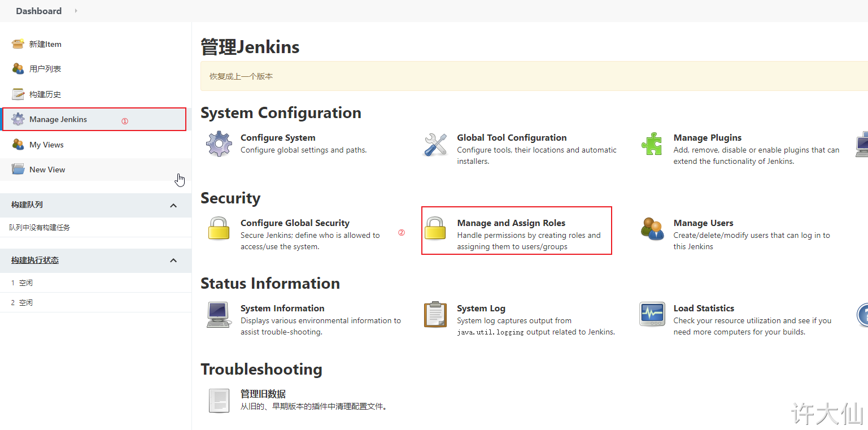868x430 pixels.
Task: Click the 用户列表 people icon
Action: click(x=18, y=69)
